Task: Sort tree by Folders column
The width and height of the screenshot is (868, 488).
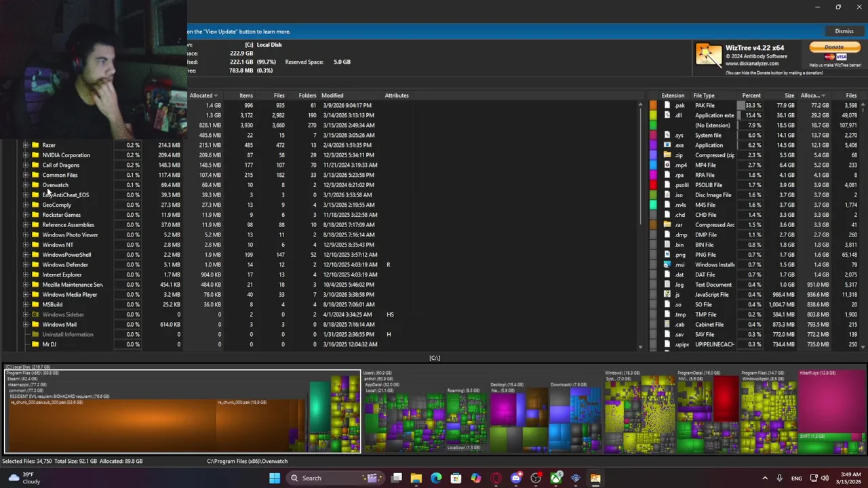Action: pyautogui.click(x=307, y=96)
